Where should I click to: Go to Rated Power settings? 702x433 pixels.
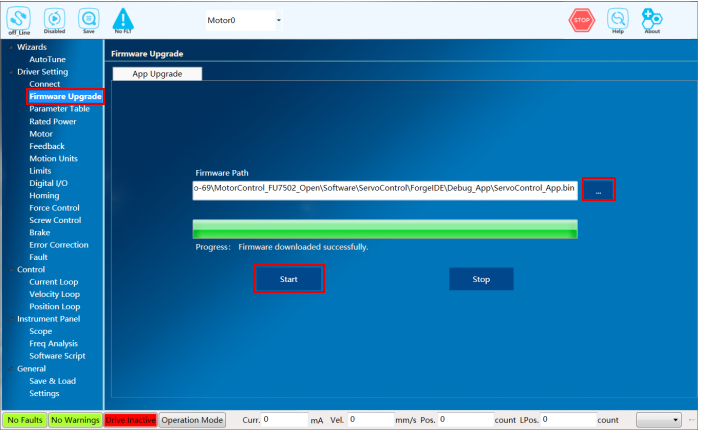coord(53,122)
